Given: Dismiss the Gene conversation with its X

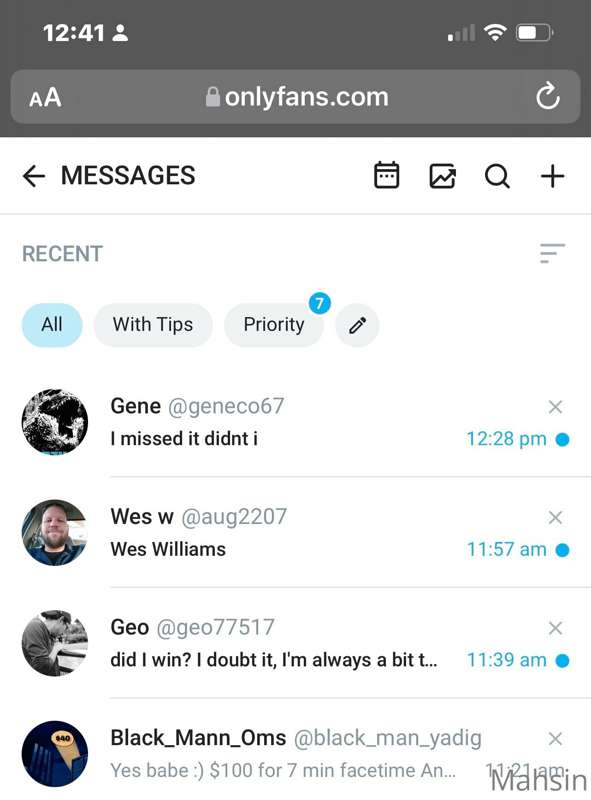Looking at the screenshot, I should (555, 407).
